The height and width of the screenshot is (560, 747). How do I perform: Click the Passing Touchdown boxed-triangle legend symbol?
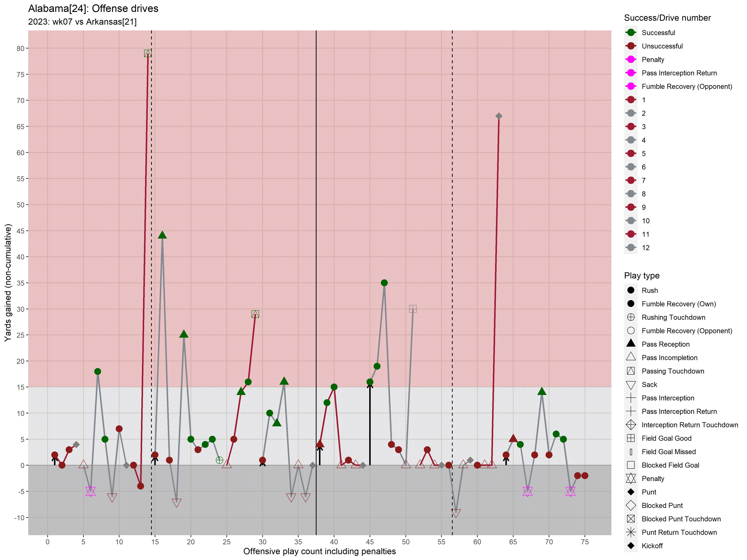630,371
